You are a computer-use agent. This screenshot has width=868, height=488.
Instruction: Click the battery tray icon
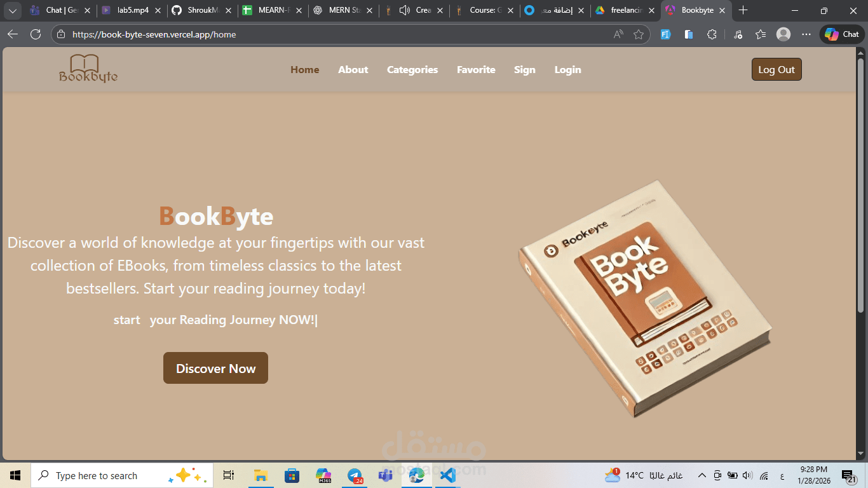point(733,475)
